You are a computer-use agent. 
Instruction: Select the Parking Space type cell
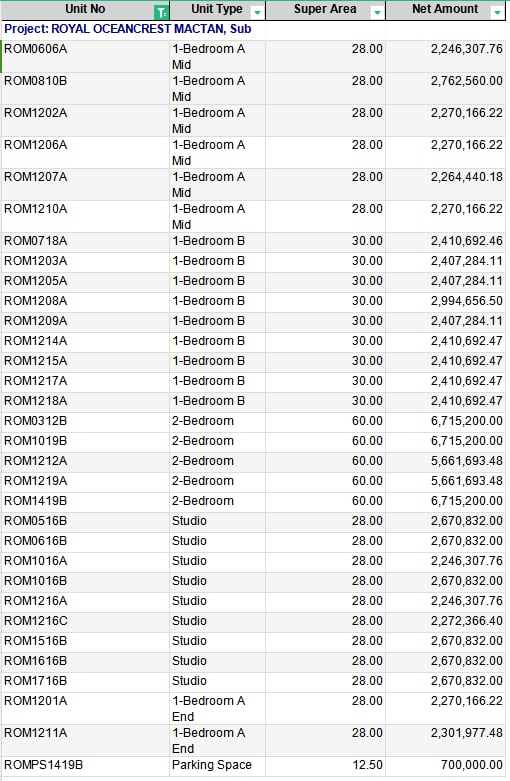click(217, 765)
